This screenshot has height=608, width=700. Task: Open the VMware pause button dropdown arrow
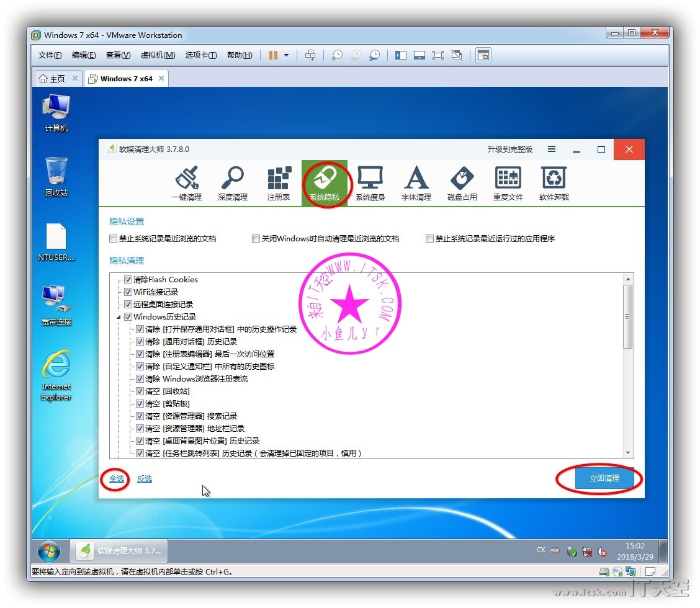point(286,55)
